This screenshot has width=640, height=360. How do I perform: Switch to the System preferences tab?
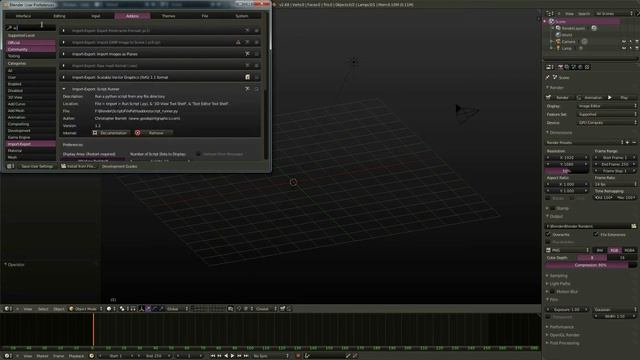pos(242,16)
